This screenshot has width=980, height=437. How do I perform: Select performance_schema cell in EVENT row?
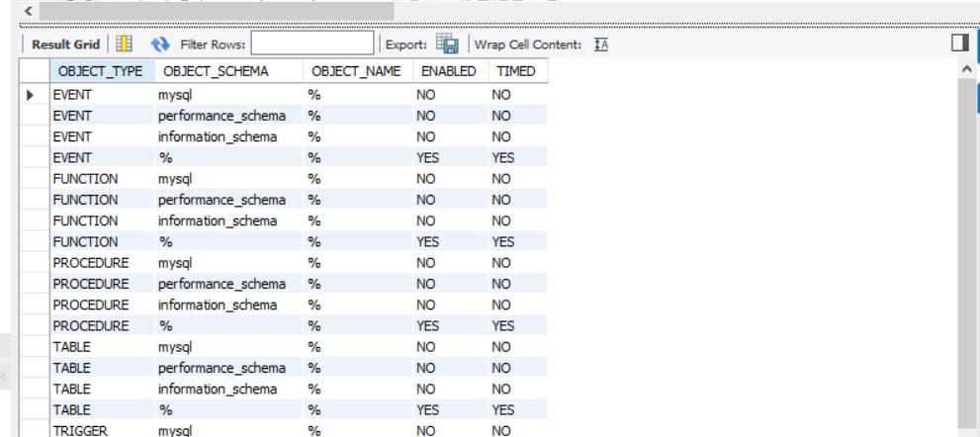tap(228, 117)
